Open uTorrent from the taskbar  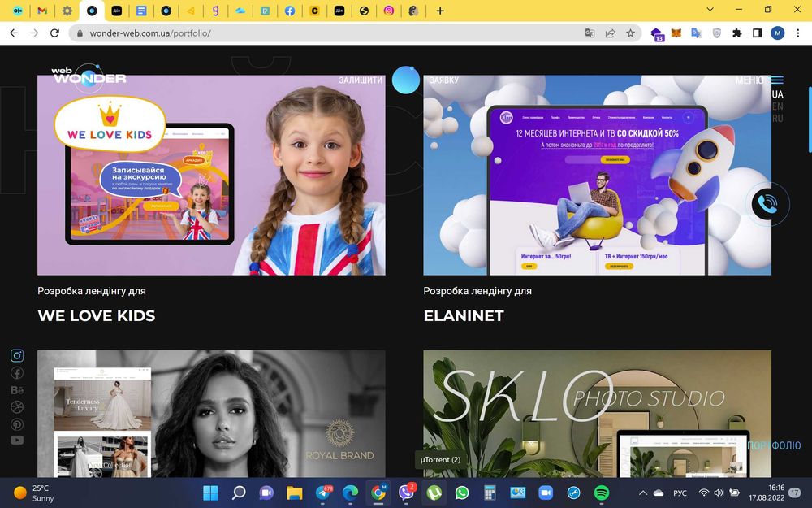click(x=434, y=493)
